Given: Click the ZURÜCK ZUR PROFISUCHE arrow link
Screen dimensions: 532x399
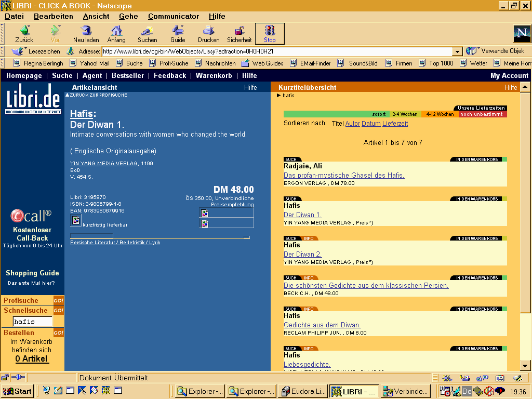Looking at the screenshot, I should [x=96, y=95].
